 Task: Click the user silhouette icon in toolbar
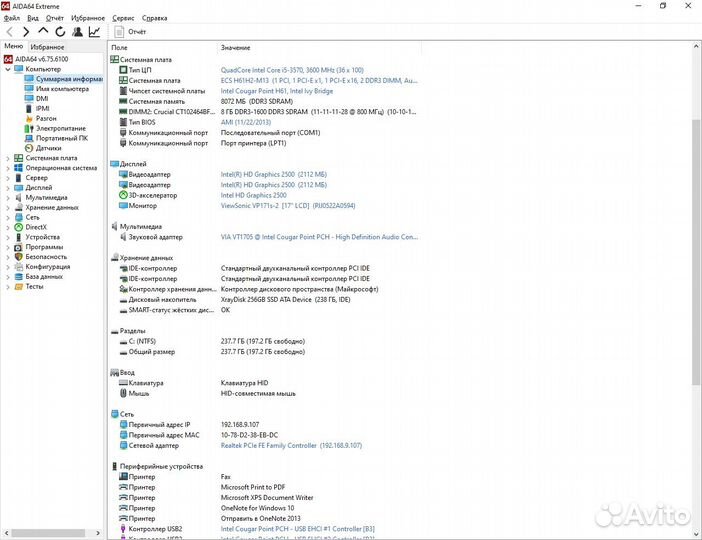pos(77,32)
